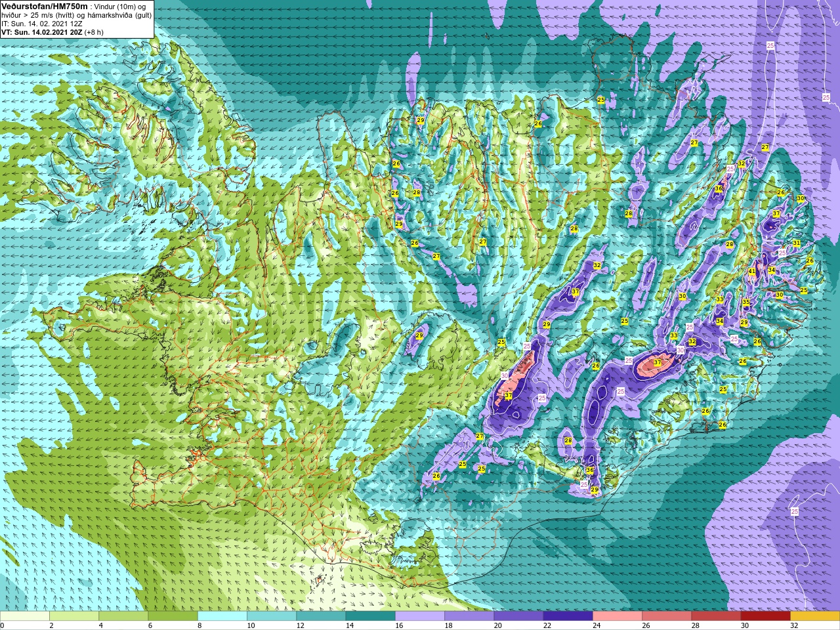The image size is (840, 630).
Task: Select the 24–26 m/s light pink legend swatch
Action: (618, 616)
